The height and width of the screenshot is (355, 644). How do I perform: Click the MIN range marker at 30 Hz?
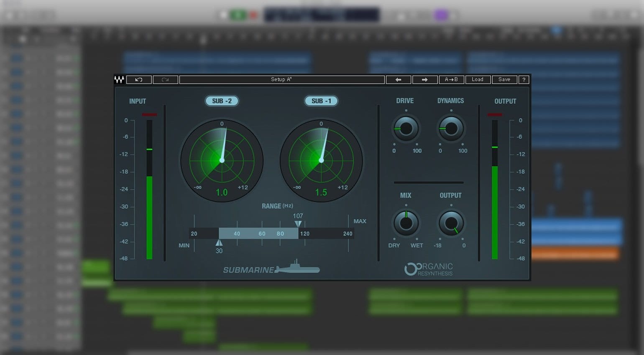coord(218,242)
